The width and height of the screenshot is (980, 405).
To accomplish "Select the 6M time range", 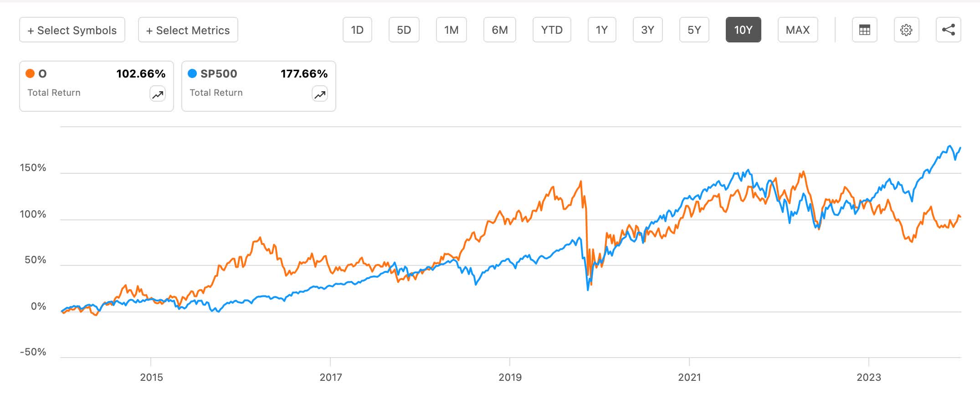I will point(499,30).
